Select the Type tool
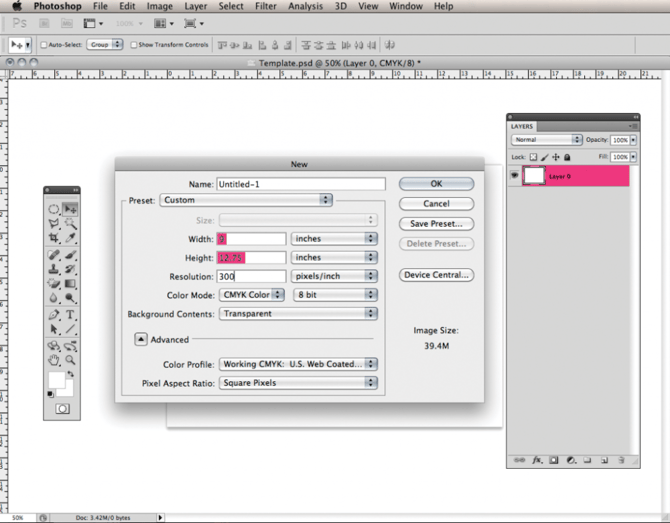The height and width of the screenshot is (523, 670). [x=70, y=315]
